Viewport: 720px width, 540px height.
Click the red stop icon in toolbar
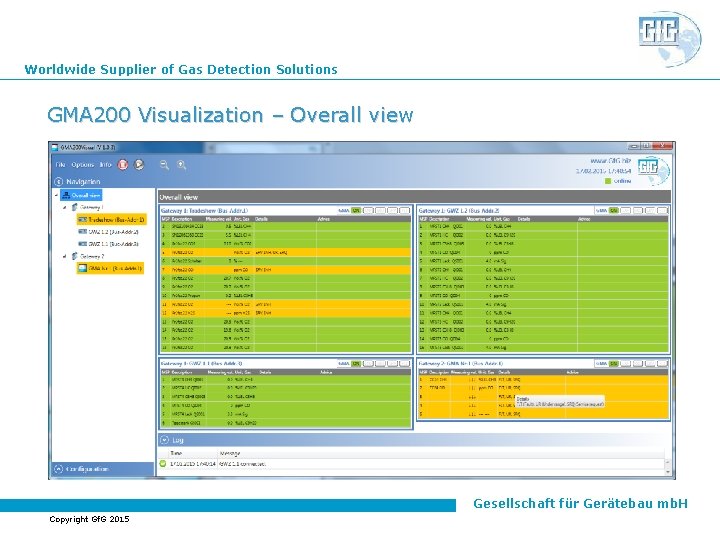pos(123,164)
